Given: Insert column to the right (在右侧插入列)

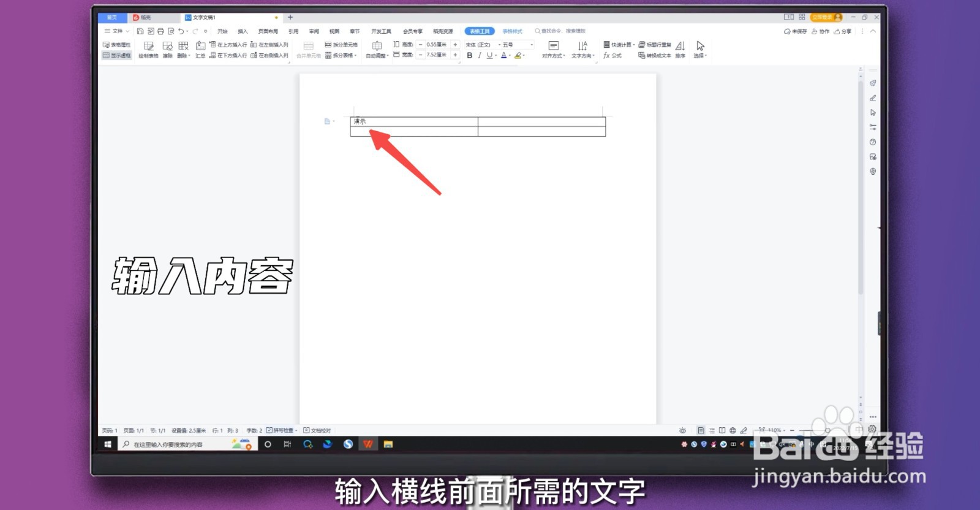Looking at the screenshot, I should pyautogui.click(x=269, y=55).
